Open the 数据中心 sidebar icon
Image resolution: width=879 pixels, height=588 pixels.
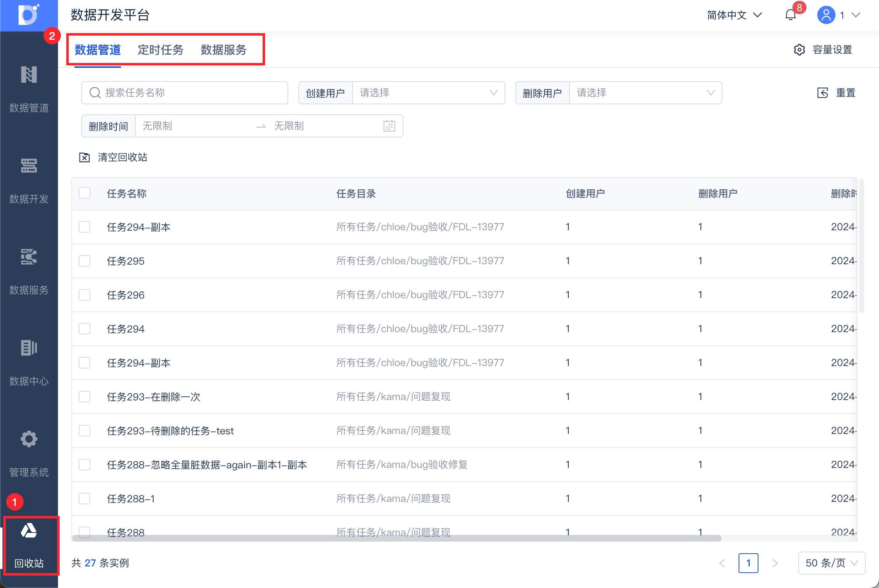29,348
